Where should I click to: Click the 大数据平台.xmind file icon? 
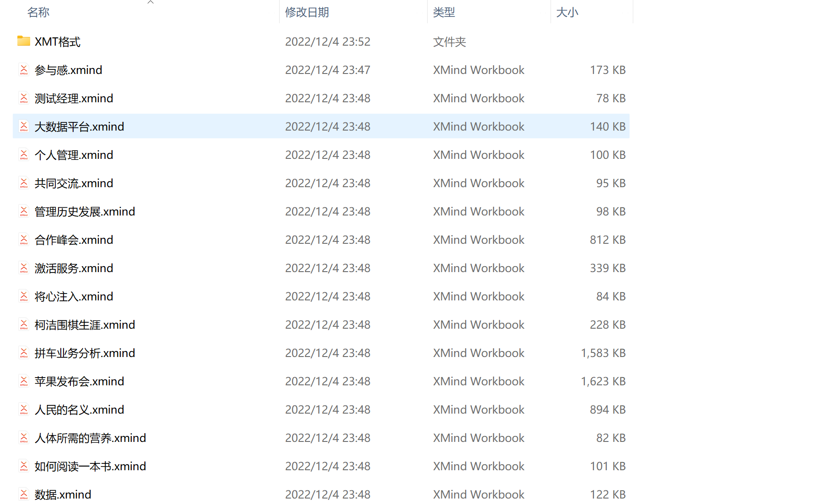pos(24,126)
